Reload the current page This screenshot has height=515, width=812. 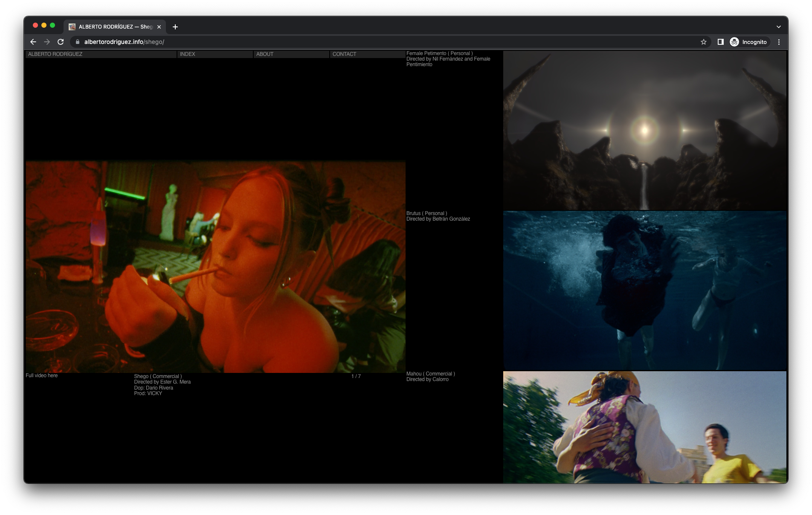coord(61,42)
